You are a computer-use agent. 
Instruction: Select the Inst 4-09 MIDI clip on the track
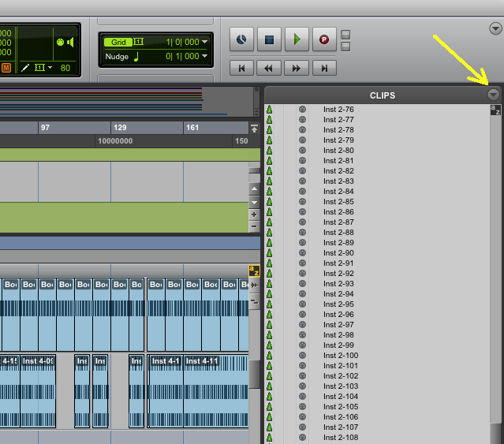pyautogui.click(x=38, y=391)
